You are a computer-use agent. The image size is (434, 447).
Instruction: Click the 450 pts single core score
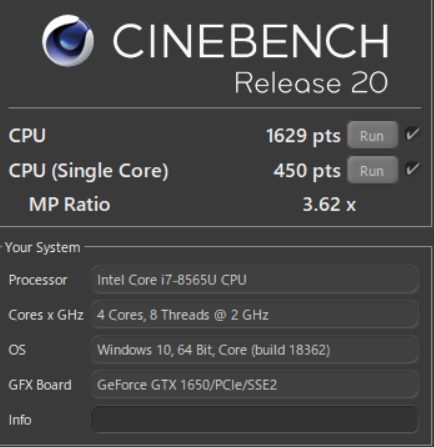point(307,170)
